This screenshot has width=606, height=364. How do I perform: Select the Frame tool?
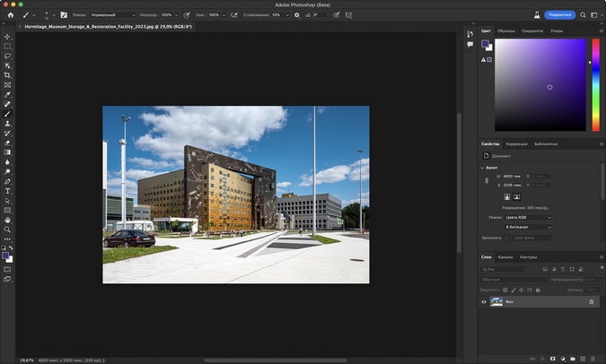[x=7, y=85]
